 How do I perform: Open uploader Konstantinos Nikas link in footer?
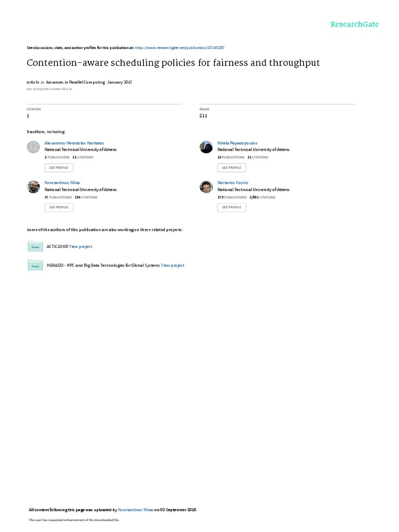click(136, 510)
